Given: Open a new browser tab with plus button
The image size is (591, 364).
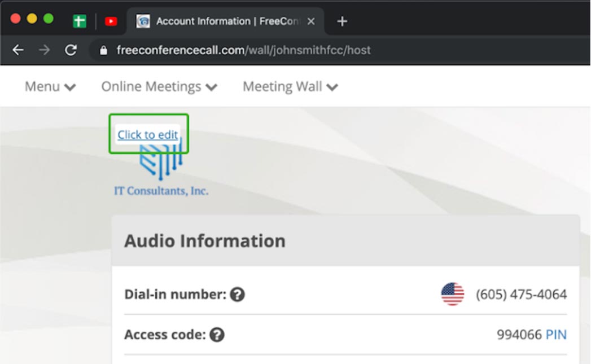Looking at the screenshot, I should (x=342, y=21).
